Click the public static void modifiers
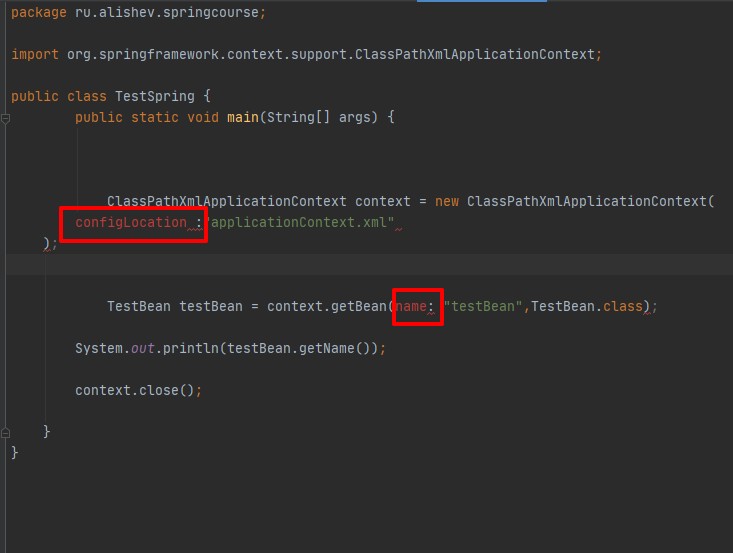 coord(147,117)
